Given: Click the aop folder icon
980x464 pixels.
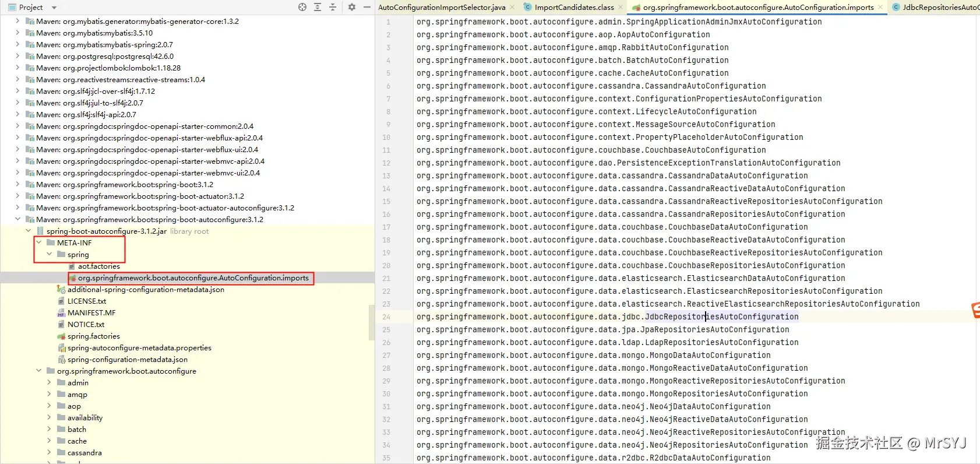Looking at the screenshot, I should pos(61,406).
